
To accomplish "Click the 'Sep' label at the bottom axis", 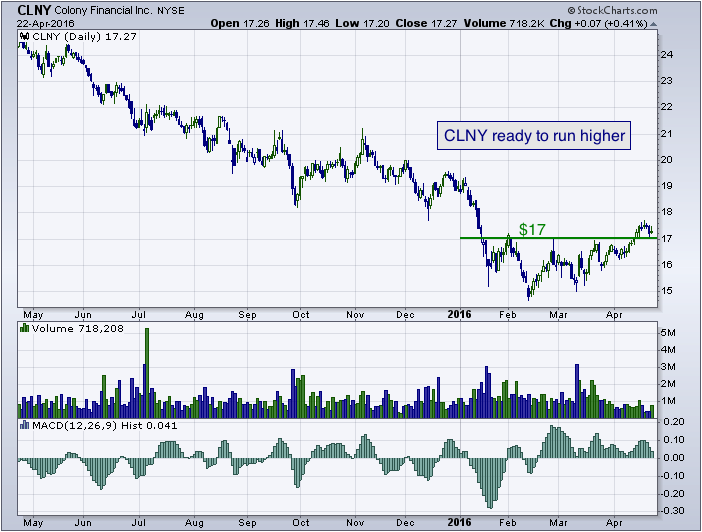I will 247,523.
